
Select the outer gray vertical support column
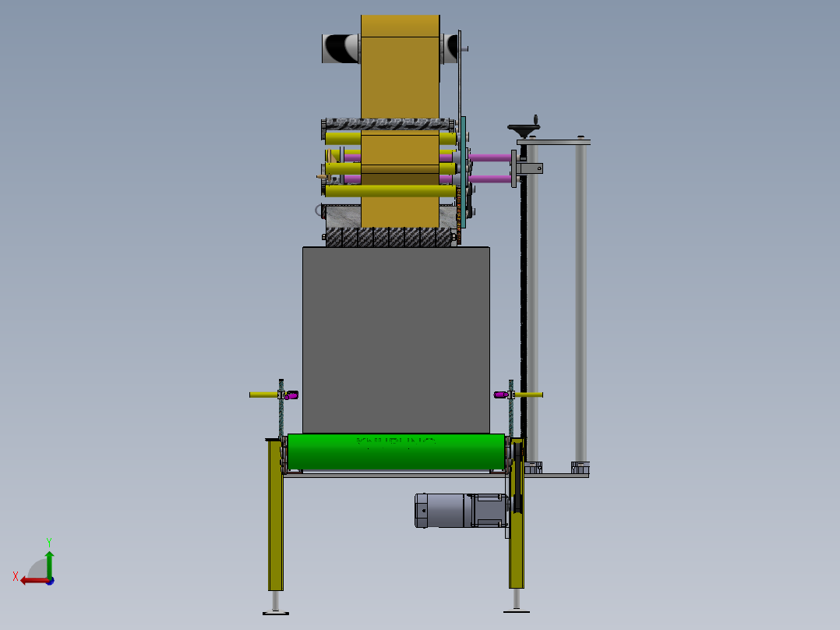point(581,303)
